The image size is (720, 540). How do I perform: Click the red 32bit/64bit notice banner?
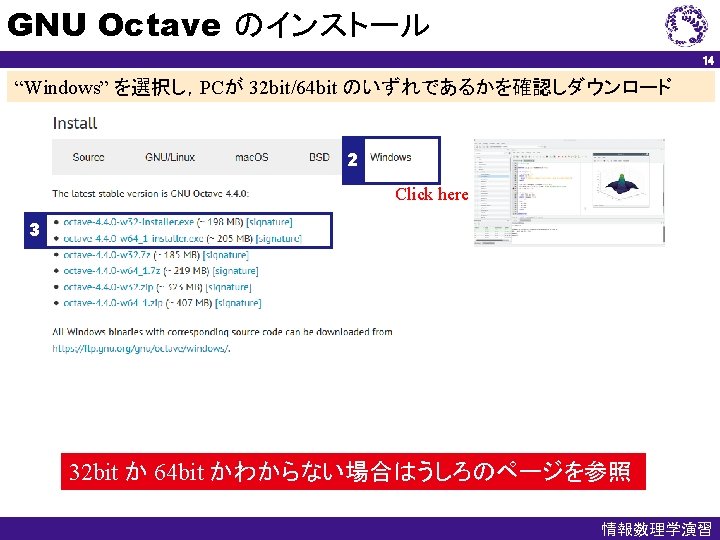tap(353, 472)
